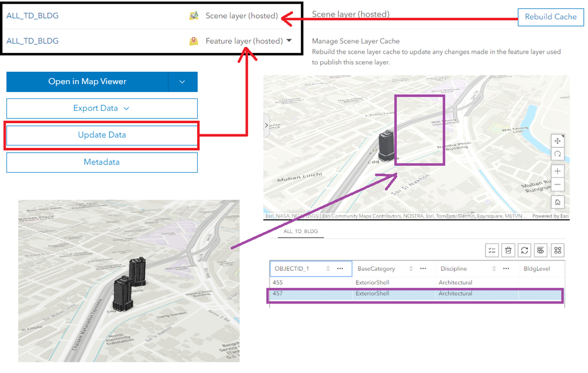
Task: Click the Feature layer pin icon
Action: pos(194,41)
